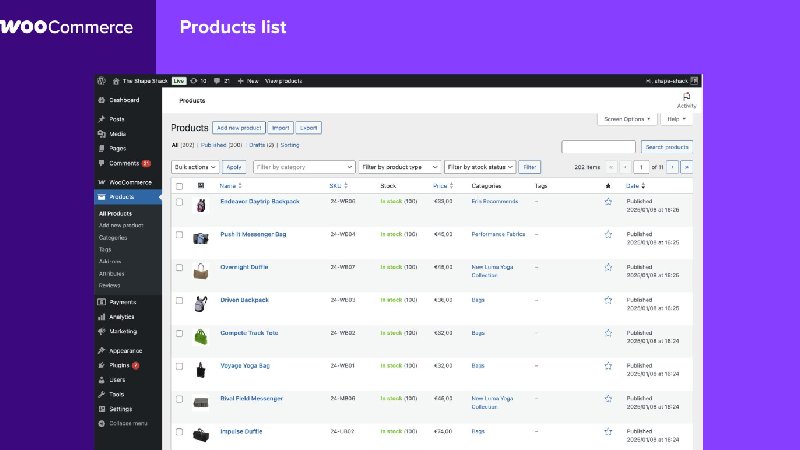
Task: Star the Endeavor Daytrip Backpack product
Action: (608, 202)
